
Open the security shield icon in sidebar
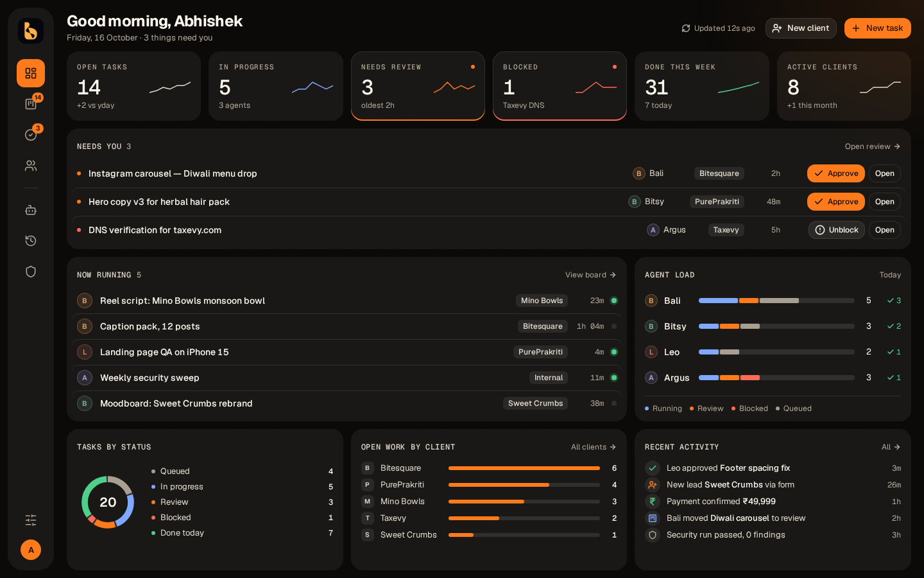click(x=31, y=272)
